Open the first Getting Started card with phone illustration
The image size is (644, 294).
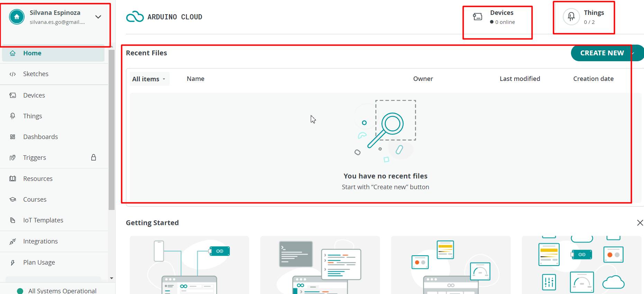pos(189,265)
